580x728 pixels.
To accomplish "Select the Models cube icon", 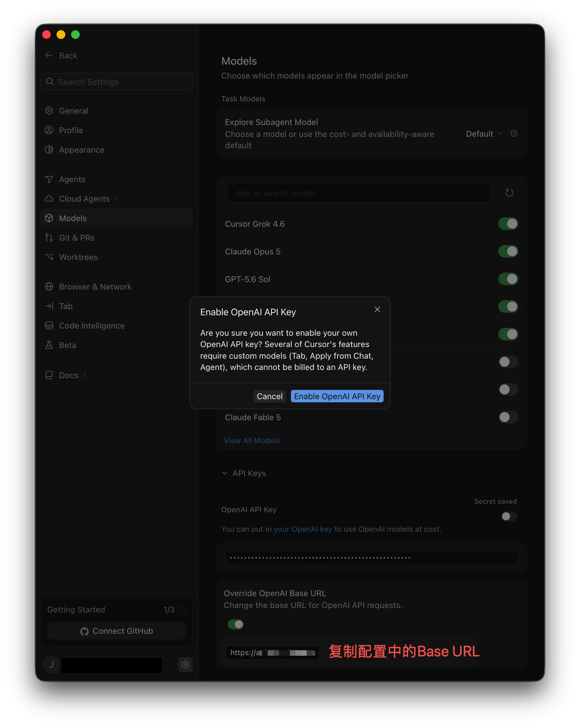I will click(49, 218).
